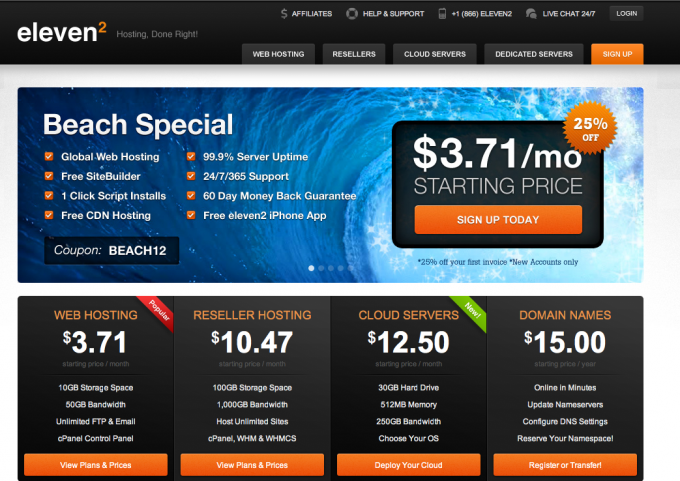The height and width of the screenshot is (481, 680).
Task: Click the Choose Your OS text
Action: point(409,438)
